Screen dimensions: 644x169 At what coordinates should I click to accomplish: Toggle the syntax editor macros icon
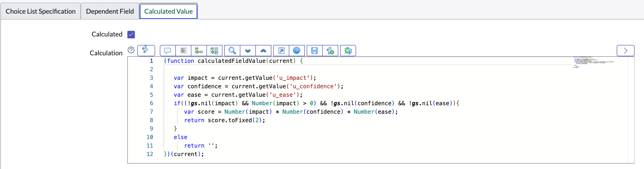coord(146,51)
